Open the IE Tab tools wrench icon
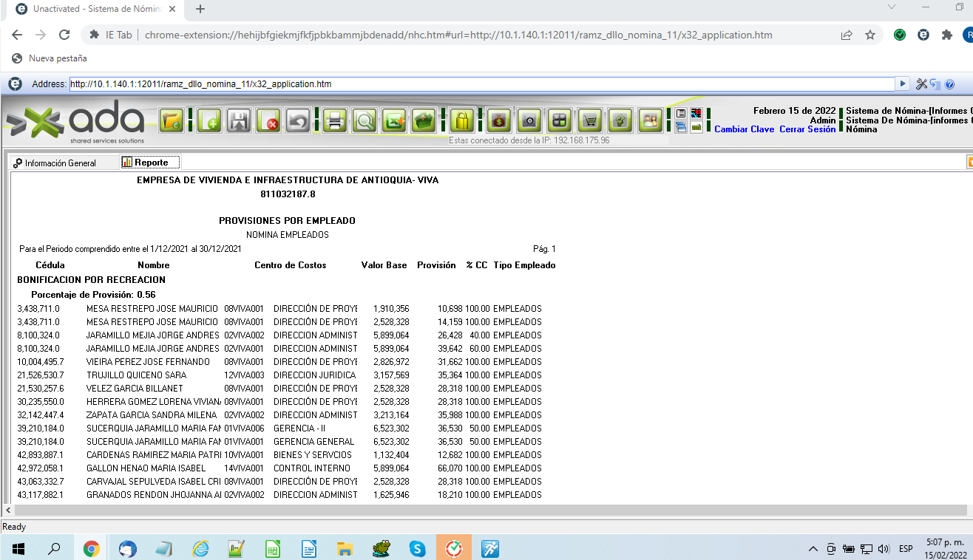Image resolution: width=973 pixels, height=560 pixels. pos(921,84)
